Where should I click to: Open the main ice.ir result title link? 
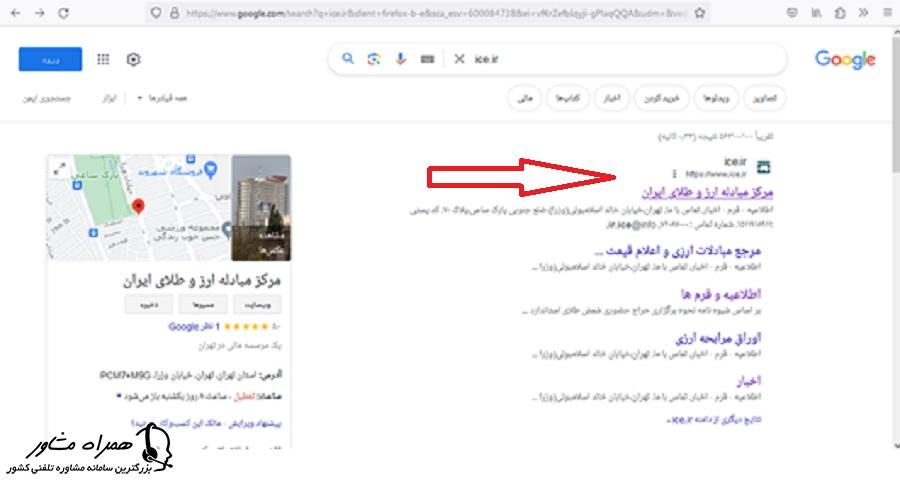(x=707, y=192)
